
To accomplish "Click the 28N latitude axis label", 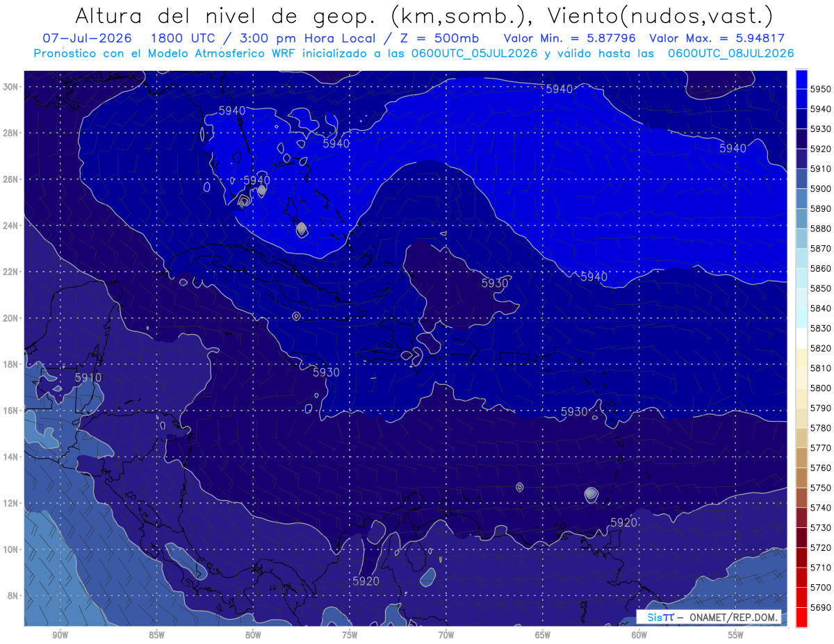I will pos(10,133).
